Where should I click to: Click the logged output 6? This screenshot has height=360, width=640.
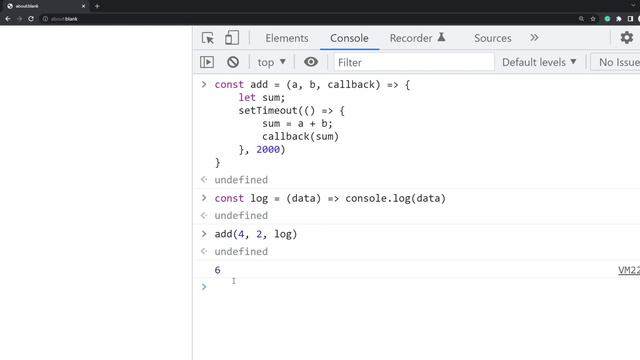(218, 270)
